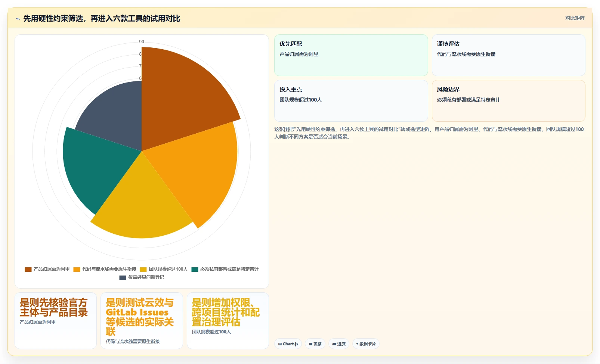Viewport: 600px width, 364px height.
Task: Click the header title 先用硬性约束筛选
Action: (x=102, y=19)
